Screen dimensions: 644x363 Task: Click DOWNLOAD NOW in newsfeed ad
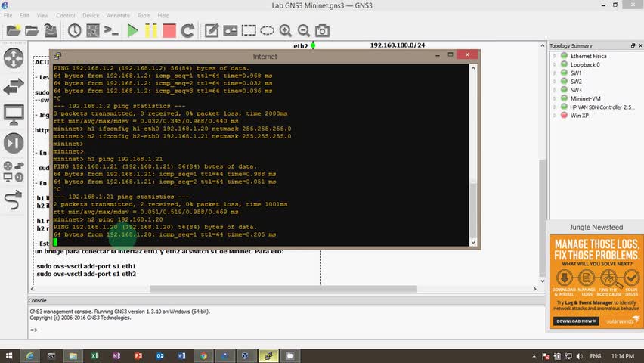576,321
